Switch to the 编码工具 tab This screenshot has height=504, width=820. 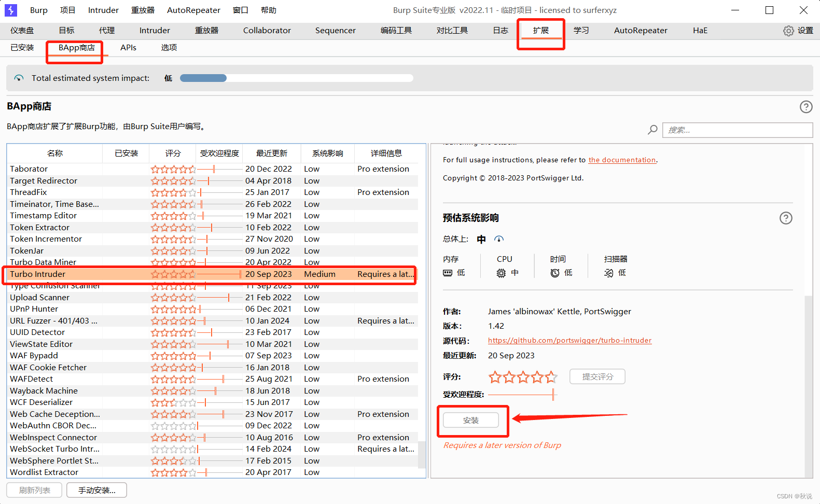point(396,31)
